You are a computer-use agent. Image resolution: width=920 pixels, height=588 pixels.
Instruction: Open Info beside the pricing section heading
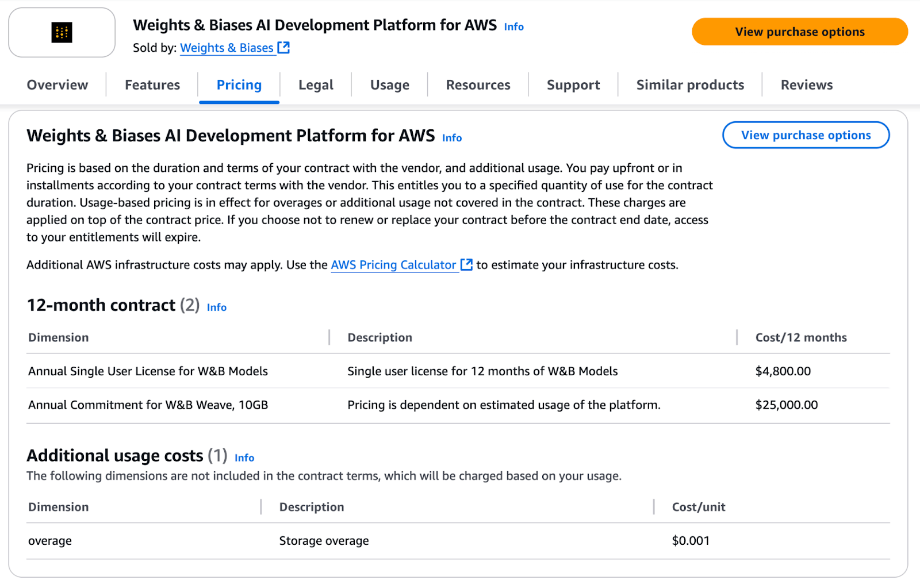(451, 138)
